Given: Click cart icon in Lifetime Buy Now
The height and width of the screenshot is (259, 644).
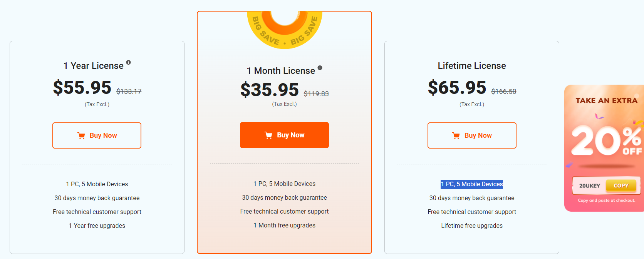Looking at the screenshot, I should pyautogui.click(x=456, y=135).
